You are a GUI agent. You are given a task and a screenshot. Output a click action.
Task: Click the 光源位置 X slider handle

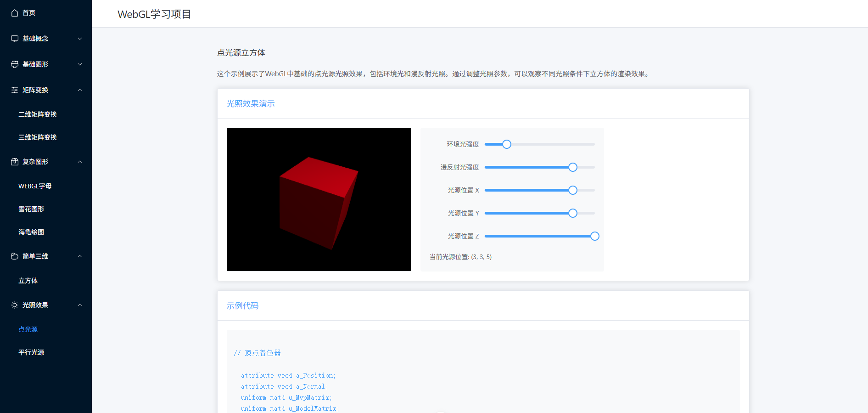pos(573,190)
